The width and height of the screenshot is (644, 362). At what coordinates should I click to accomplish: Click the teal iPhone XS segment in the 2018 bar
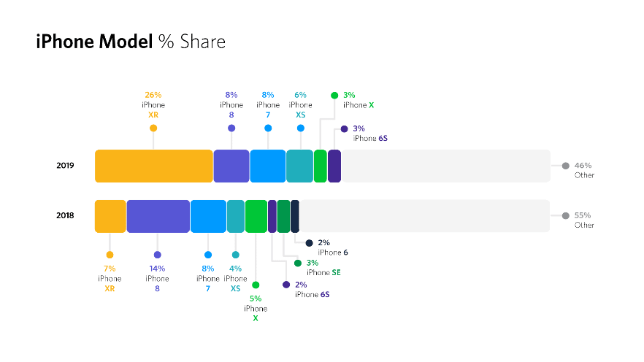click(235, 216)
